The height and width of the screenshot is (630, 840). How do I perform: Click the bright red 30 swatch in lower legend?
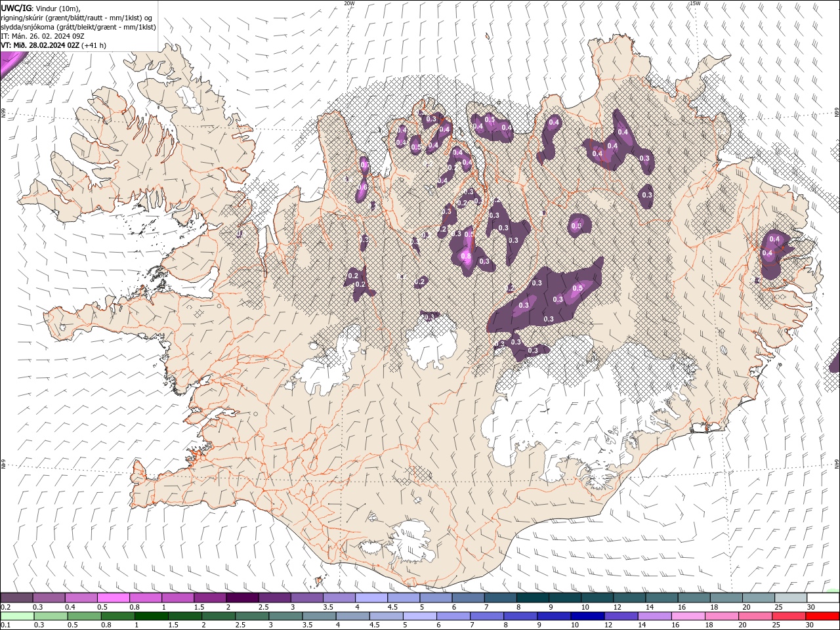coord(823,616)
